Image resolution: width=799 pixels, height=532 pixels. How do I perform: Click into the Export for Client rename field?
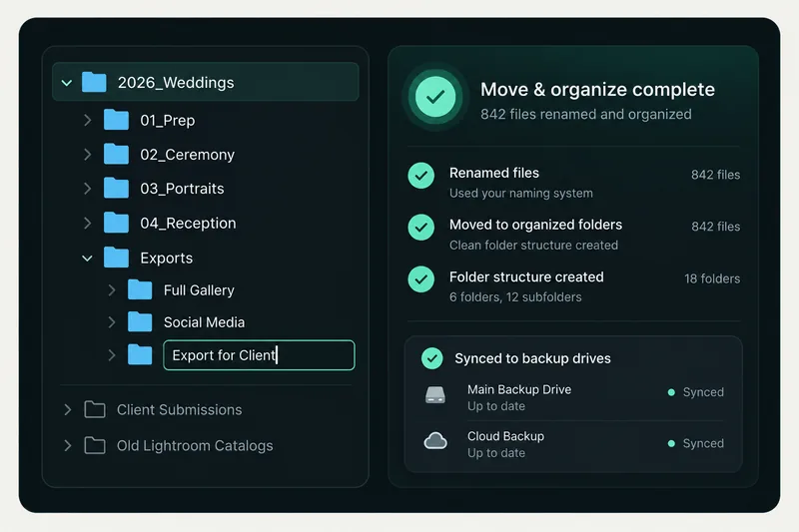click(x=259, y=355)
